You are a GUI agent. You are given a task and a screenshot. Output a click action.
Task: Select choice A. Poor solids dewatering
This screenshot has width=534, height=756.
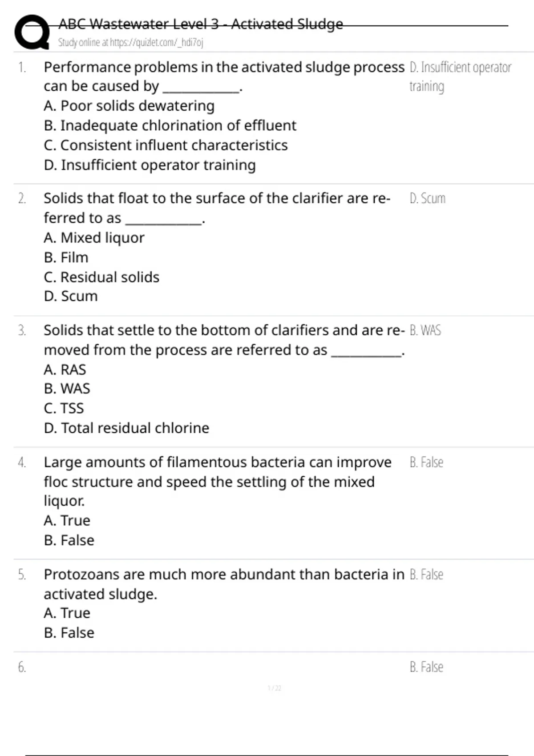pyautogui.click(x=129, y=106)
